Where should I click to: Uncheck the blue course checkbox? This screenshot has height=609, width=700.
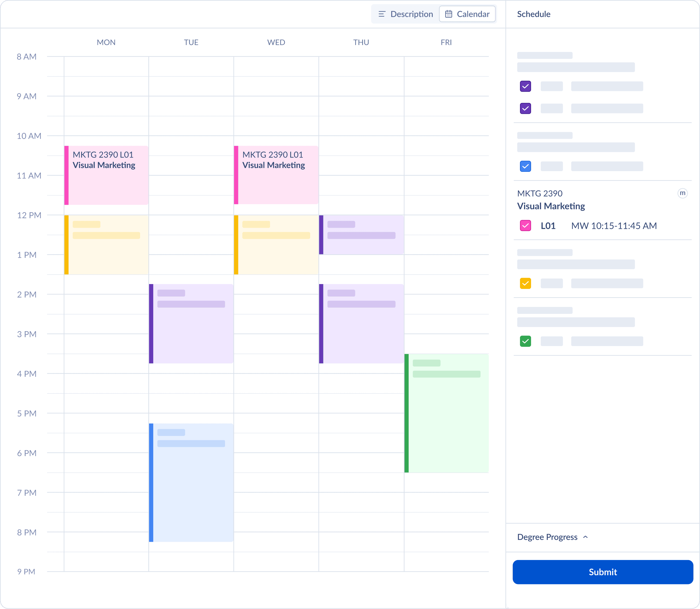pos(526,166)
